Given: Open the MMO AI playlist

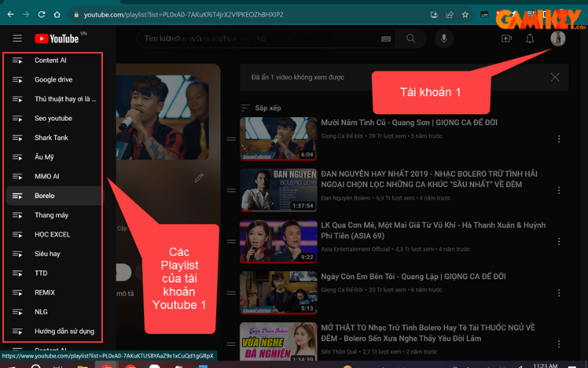Looking at the screenshot, I should 53,177.
